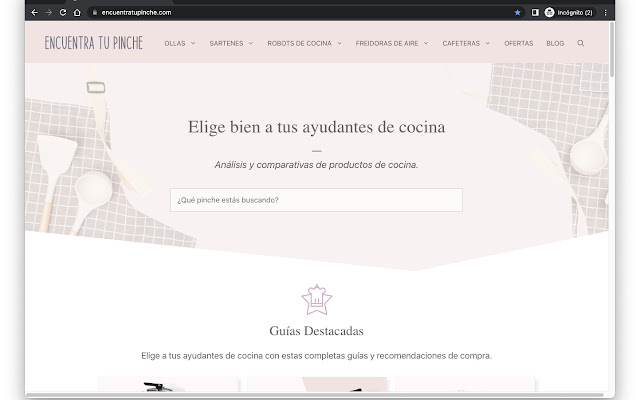The height and width of the screenshot is (400, 640).
Task: Toggle the blue bookmark star
Action: pyautogui.click(x=518, y=13)
